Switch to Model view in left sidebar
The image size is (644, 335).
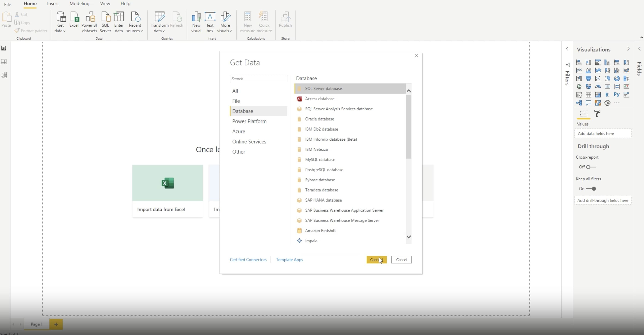point(4,75)
